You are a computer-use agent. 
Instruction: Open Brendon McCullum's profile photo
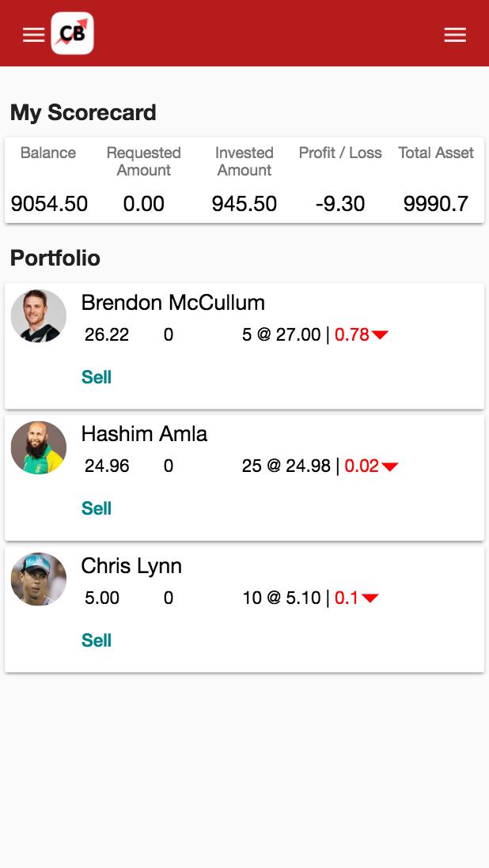point(39,315)
